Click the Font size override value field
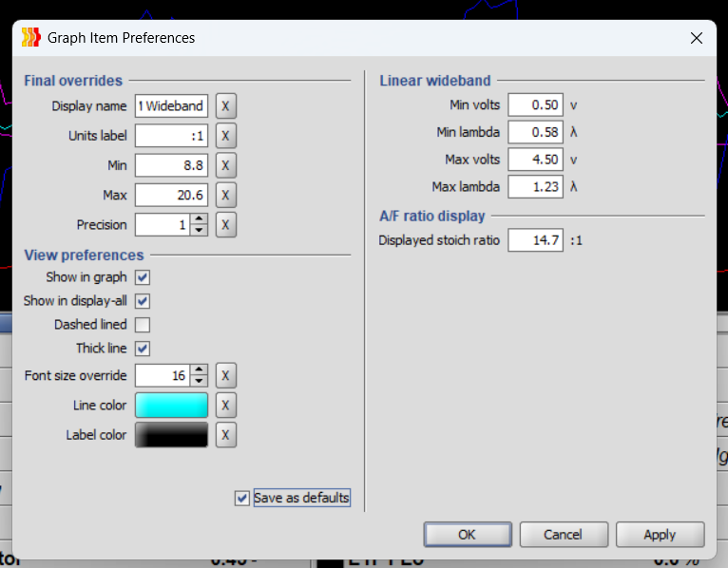The image size is (728, 568). (163, 375)
